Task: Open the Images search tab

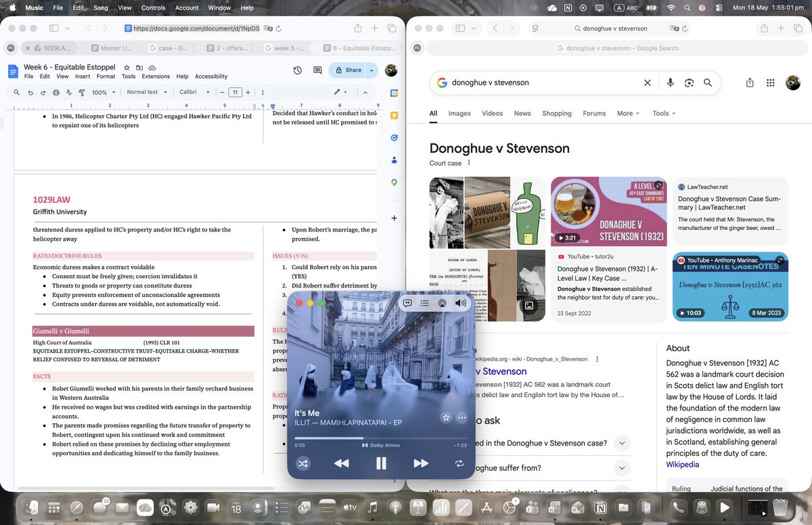Action: pyautogui.click(x=459, y=114)
